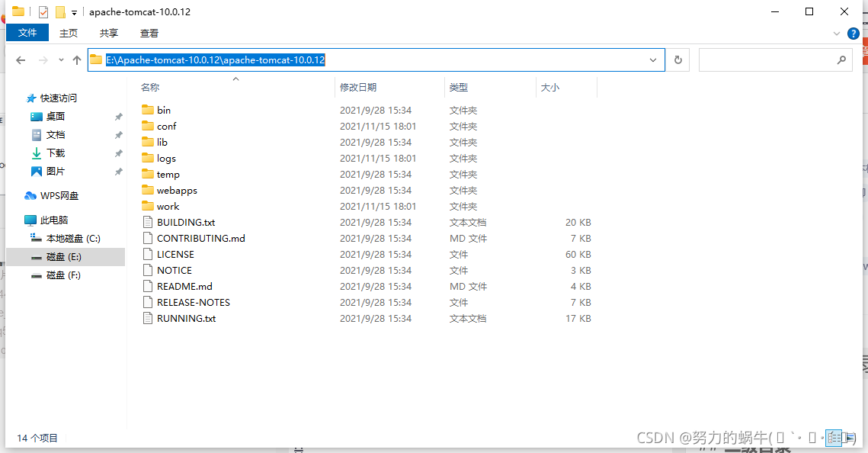The width and height of the screenshot is (868, 453).
Task: Expand the address bar history dropdown
Action: click(653, 59)
